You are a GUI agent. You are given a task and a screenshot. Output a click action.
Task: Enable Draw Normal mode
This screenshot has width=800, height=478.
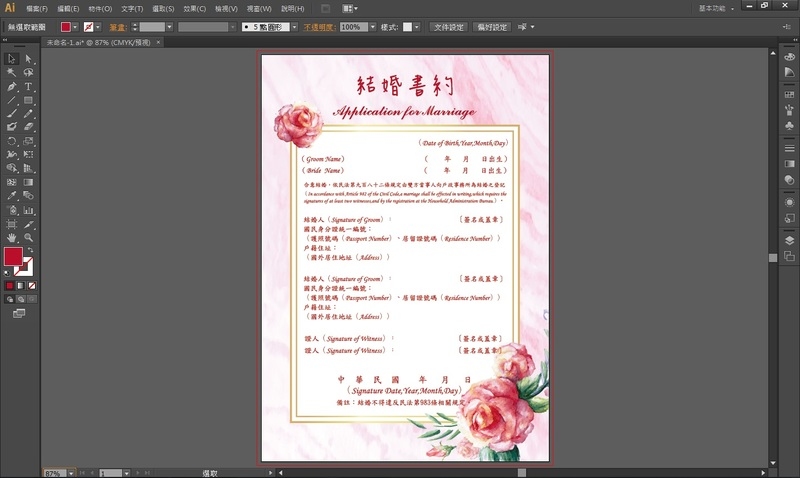(10, 299)
